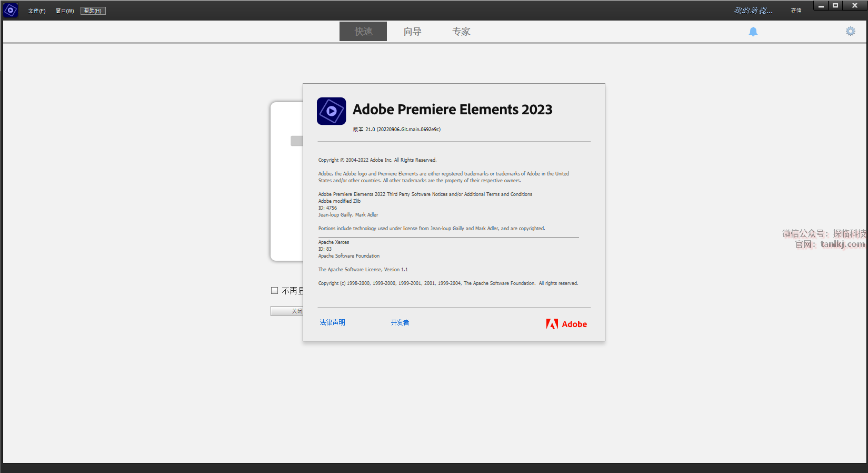Click 'The Apache Software License, Version 1.1'
This screenshot has width=868, height=473.
point(363,270)
